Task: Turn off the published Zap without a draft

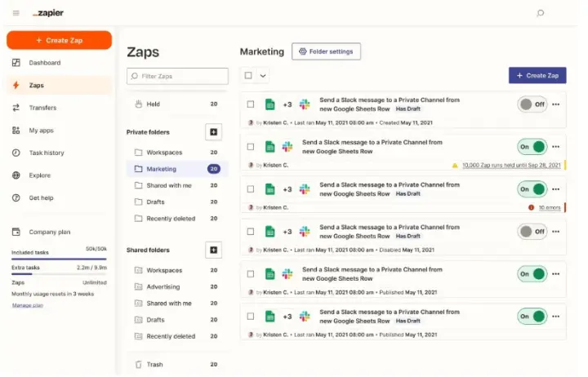Action: point(532,273)
